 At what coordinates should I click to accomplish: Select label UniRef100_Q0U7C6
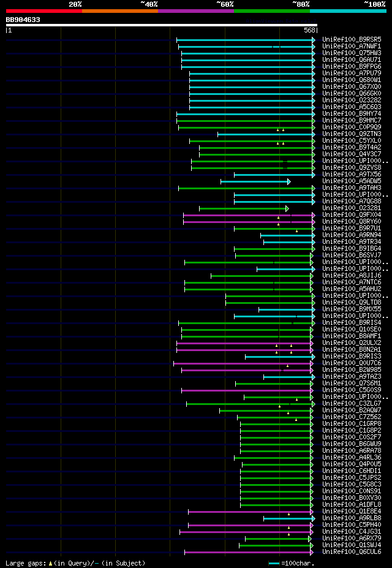(352, 363)
